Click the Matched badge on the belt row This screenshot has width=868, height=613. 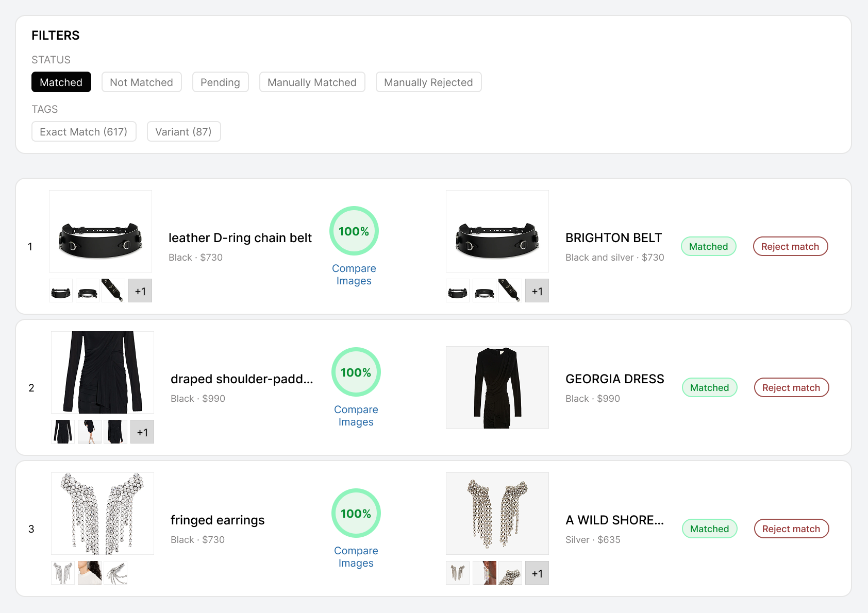coord(708,246)
